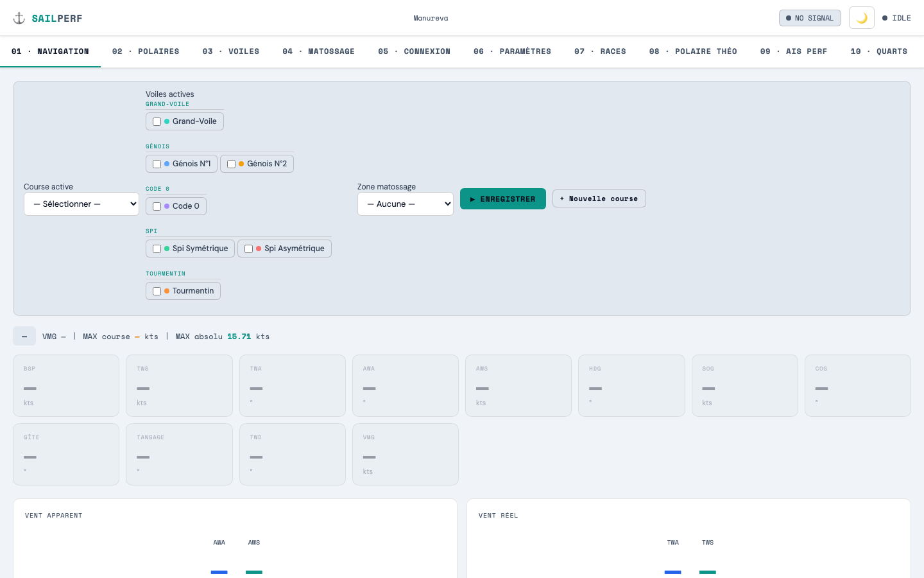The image size is (924, 578).
Task: Click the dash badge before VMG
Action: tap(24, 336)
